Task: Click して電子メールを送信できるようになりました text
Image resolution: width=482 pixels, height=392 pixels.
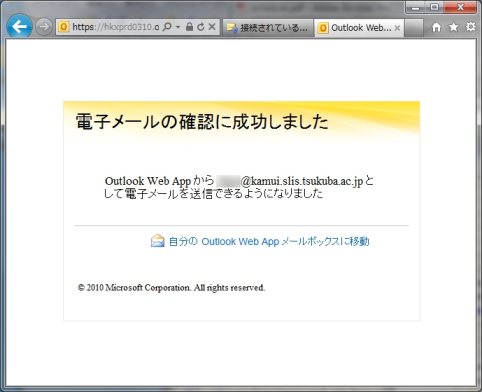Action: [x=214, y=194]
